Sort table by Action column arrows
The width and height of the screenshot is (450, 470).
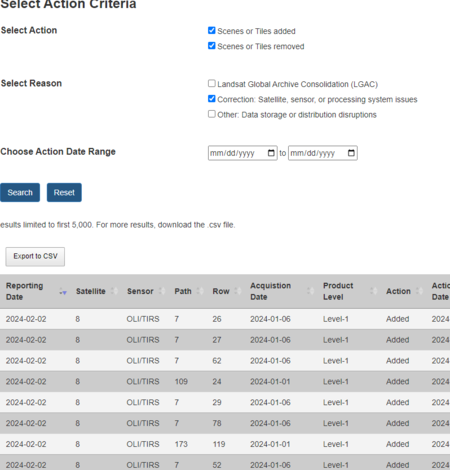pos(419,291)
